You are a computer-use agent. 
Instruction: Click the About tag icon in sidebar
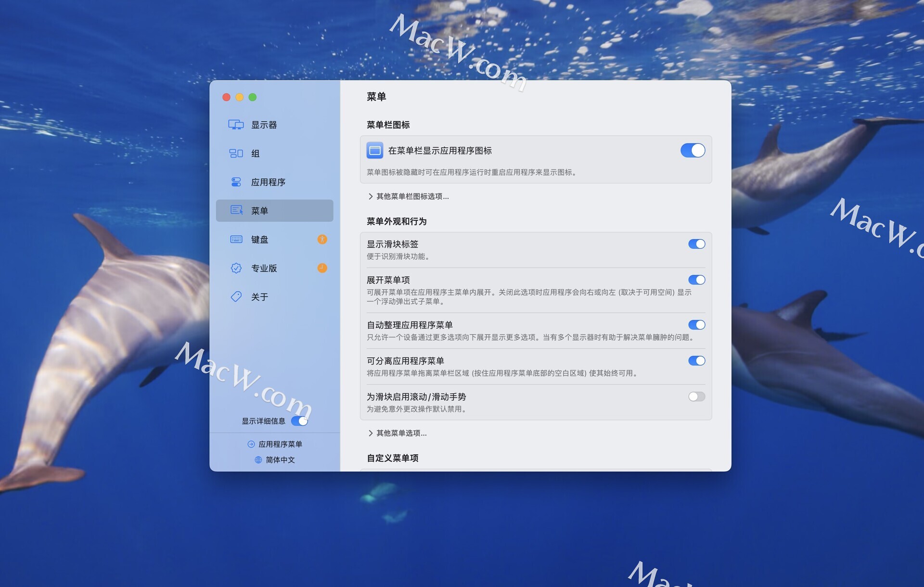236,297
